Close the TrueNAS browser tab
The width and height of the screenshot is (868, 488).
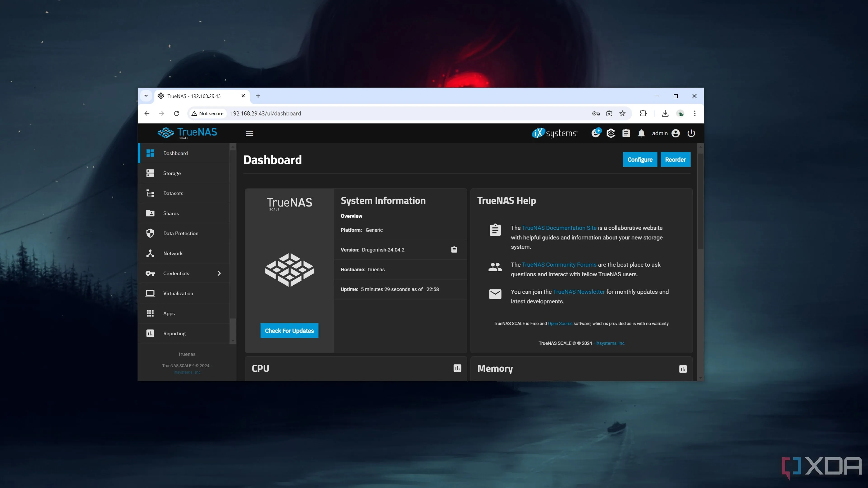(x=243, y=96)
